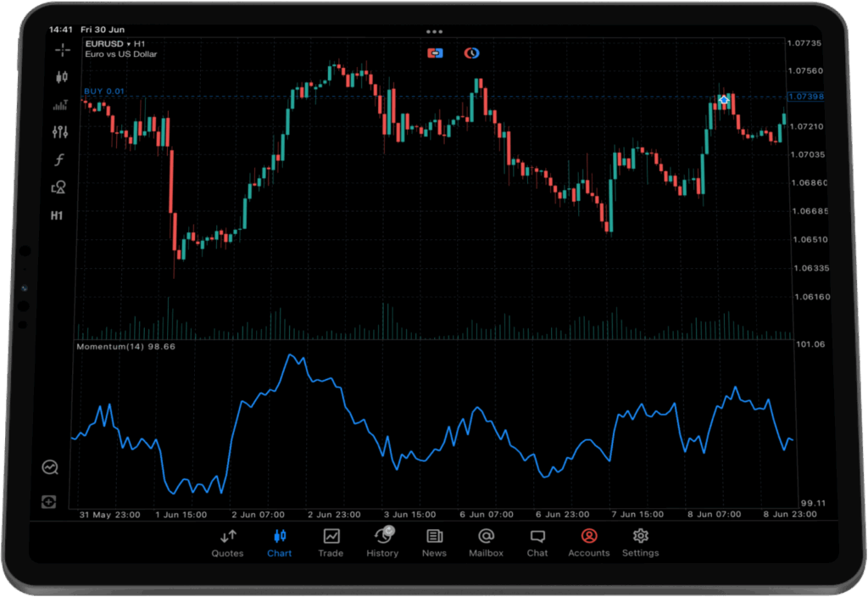Open the objects shapes icon
The width and height of the screenshot is (868, 597).
[58, 187]
